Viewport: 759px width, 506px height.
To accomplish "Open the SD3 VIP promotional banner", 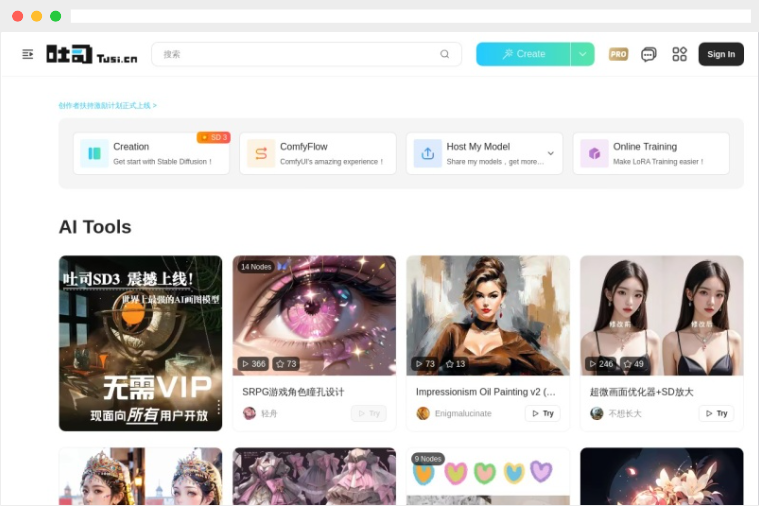I will (140, 343).
